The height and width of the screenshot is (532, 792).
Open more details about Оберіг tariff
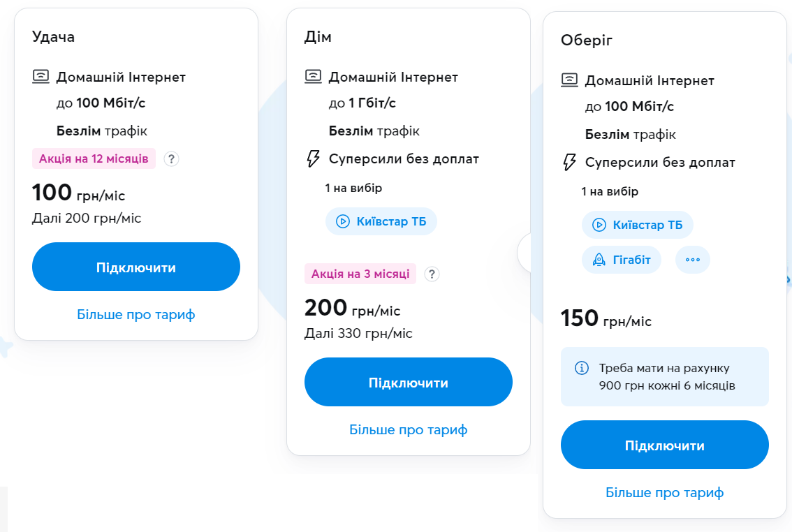click(665, 492)
